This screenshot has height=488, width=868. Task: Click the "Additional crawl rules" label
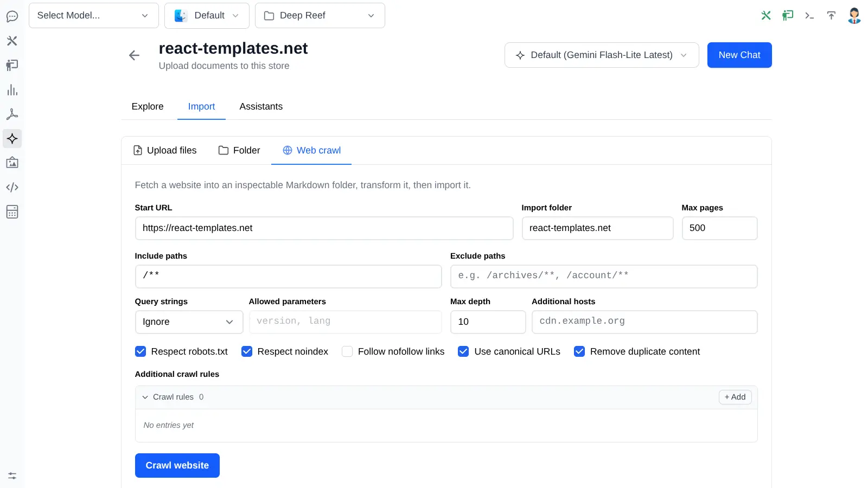click(177, 374)
